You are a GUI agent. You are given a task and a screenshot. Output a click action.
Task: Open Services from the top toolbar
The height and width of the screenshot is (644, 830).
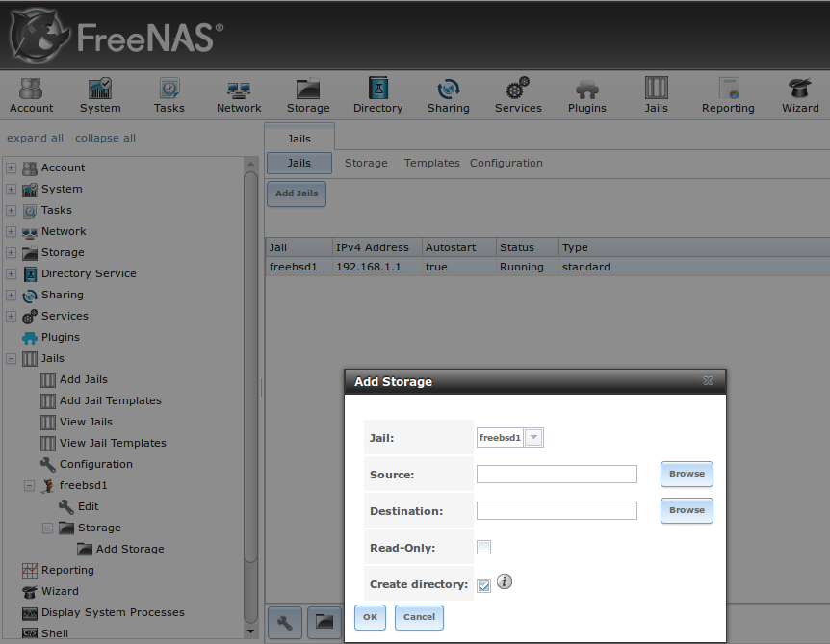click(518, 95)
